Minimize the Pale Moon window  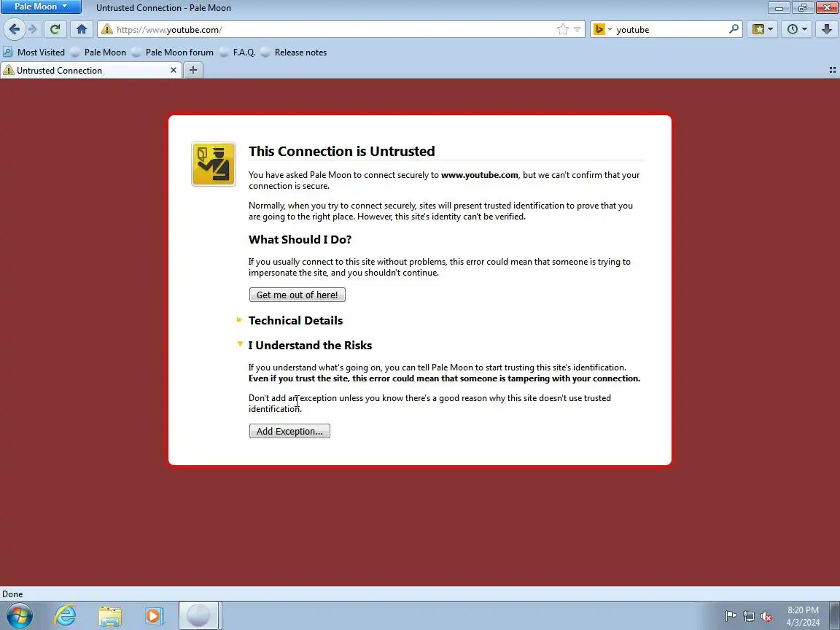(x=779, y=7)
